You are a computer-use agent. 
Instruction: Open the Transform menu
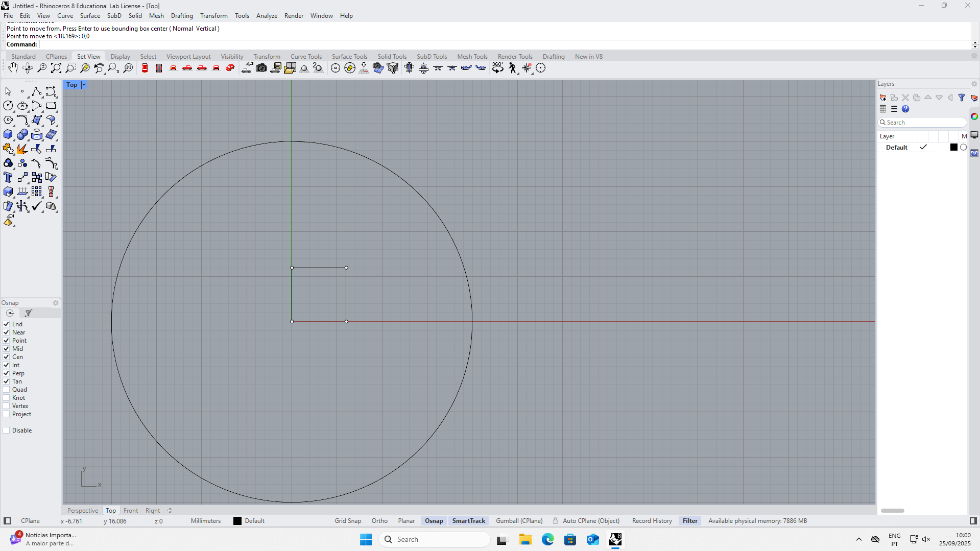pyautogui.click(x=214, y=15)
